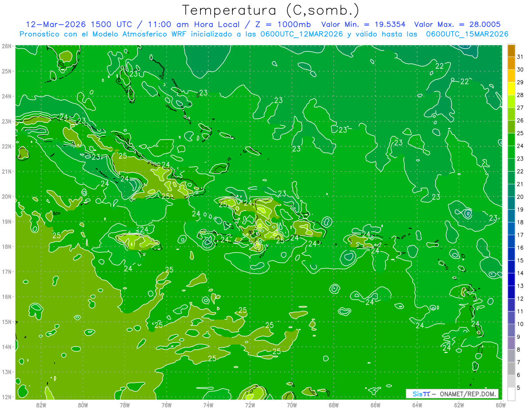
Task: Click the 19N latitude label
Action: coord(7,221)
